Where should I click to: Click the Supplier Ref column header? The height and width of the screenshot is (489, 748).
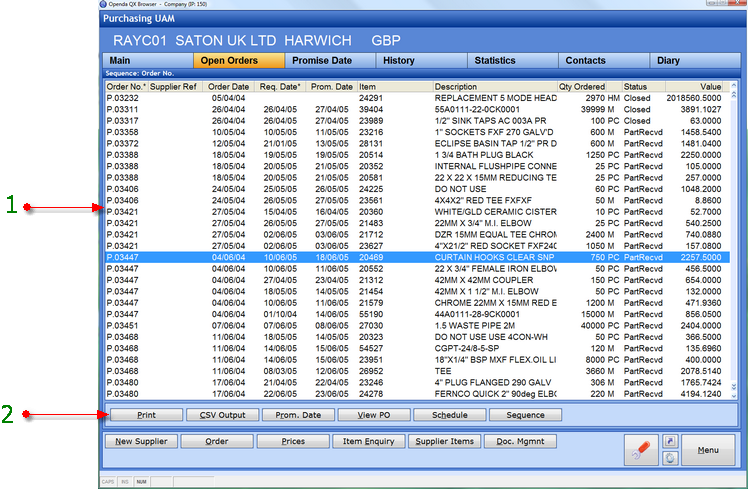coord(175,87)
